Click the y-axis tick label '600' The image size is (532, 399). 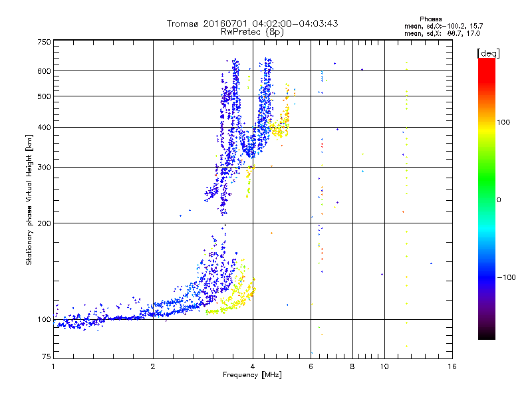pos(44,71)
